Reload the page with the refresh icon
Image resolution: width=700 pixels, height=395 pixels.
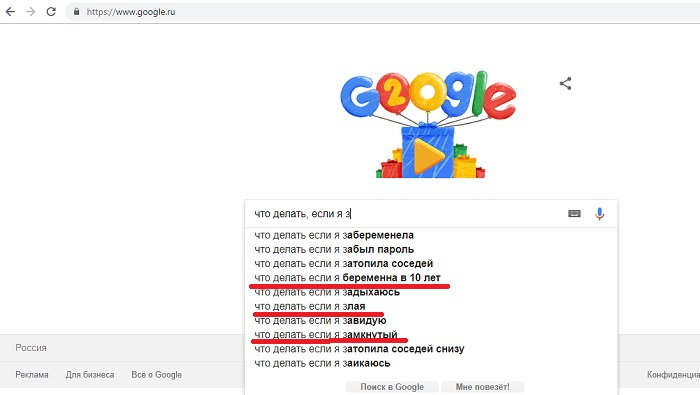point(51,12)
